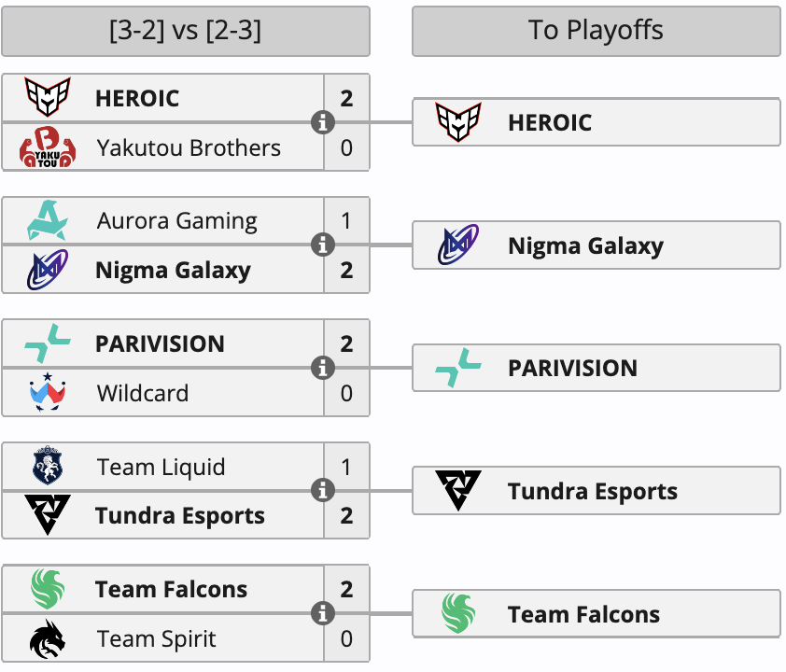
Task: Click the Aurora Gaming team name
Action: (177, 221)
